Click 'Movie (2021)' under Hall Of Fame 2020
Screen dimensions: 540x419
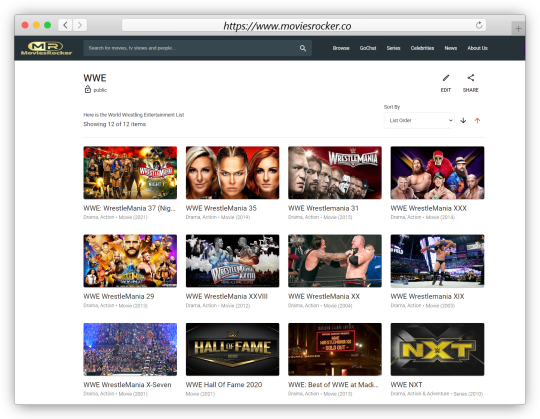[x=200, y=394]
